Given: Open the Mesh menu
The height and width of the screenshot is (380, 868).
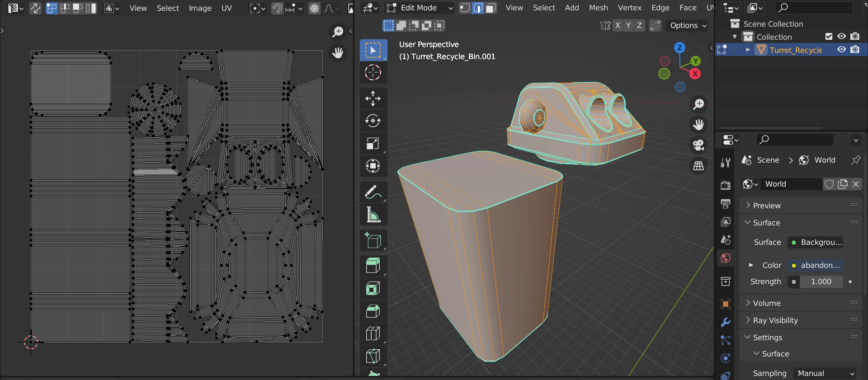Looking at the screenshot, I should 598,8.
